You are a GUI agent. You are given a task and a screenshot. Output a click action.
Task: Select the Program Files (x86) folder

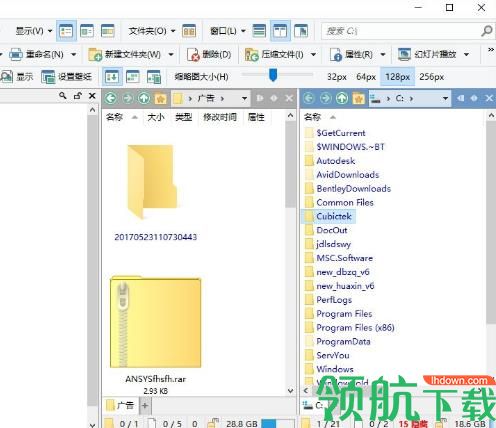(350, 328)
